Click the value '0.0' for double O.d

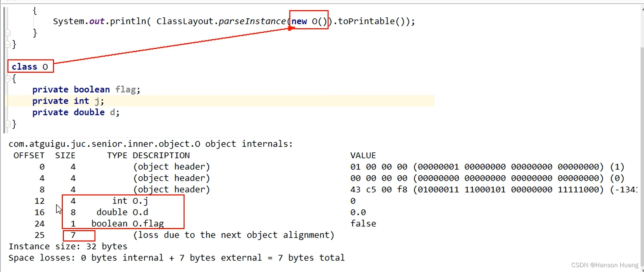pos(358,212)
